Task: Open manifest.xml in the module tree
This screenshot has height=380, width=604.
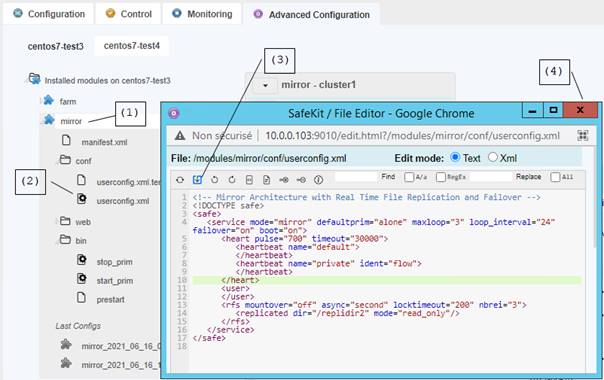Action: point(104,142)
